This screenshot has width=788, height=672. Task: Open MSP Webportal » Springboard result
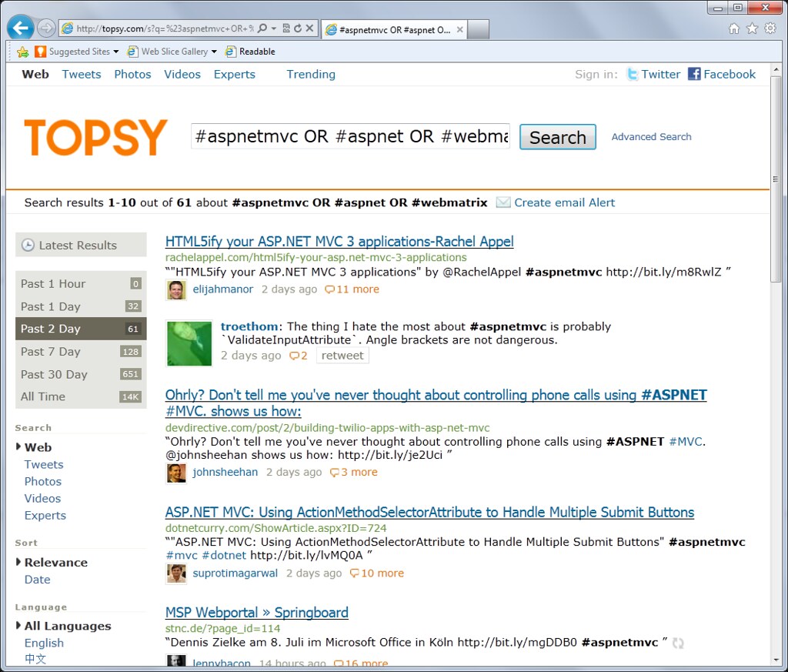[257, 613]
